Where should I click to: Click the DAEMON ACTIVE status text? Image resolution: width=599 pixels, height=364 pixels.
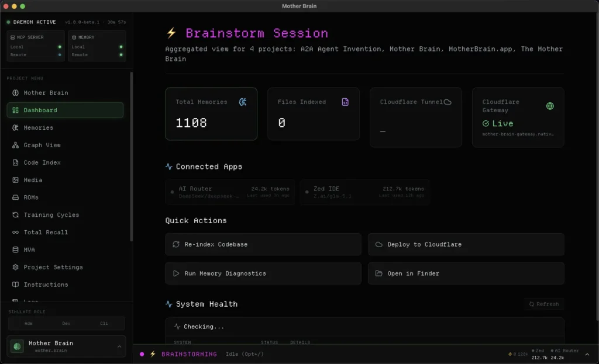[35, 22]
